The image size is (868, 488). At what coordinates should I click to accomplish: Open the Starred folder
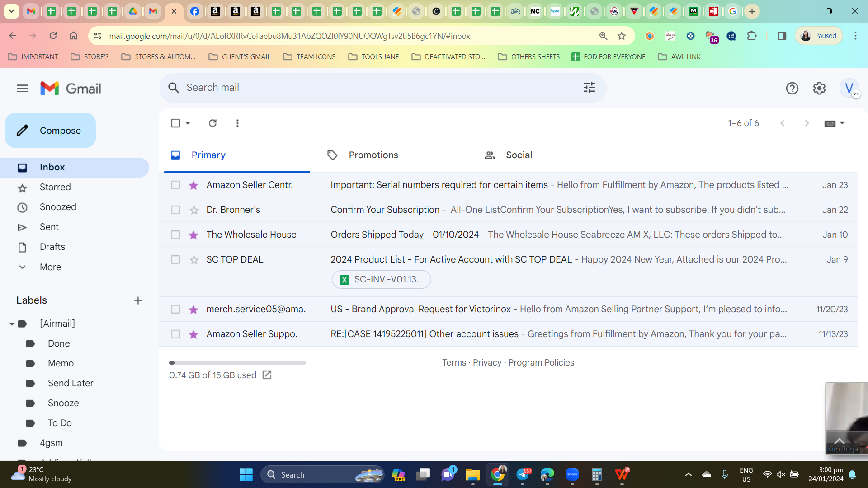[x=75, y=188]
